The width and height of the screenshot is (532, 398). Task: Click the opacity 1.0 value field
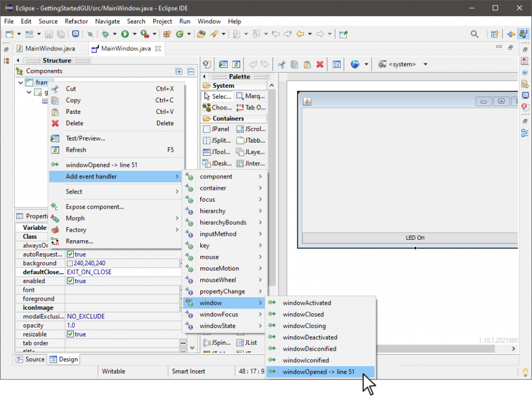123,325
